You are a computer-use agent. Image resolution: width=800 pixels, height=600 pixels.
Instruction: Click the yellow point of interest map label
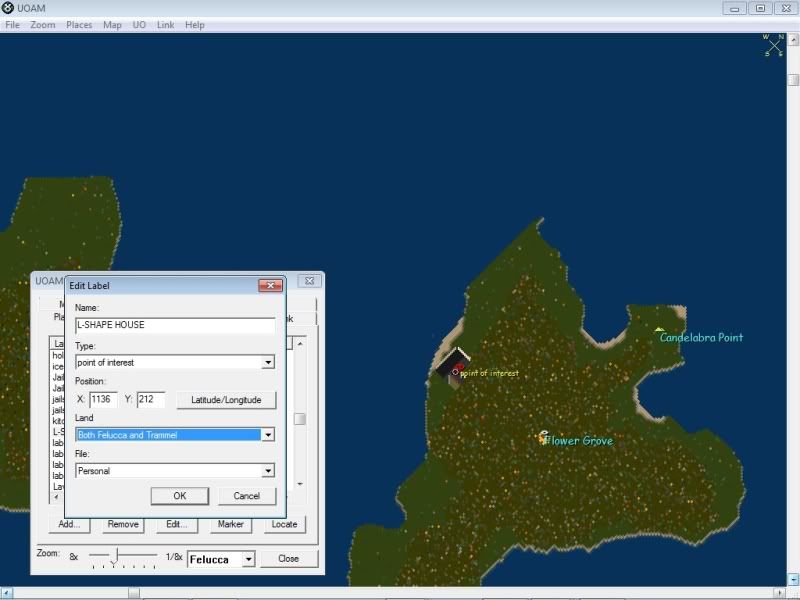[x=489, y=373]
